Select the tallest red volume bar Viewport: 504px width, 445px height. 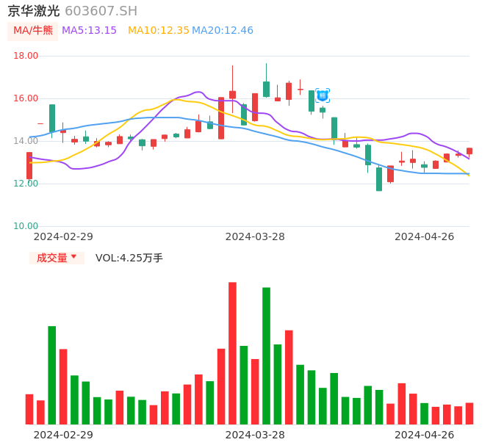tap(232, 352)
